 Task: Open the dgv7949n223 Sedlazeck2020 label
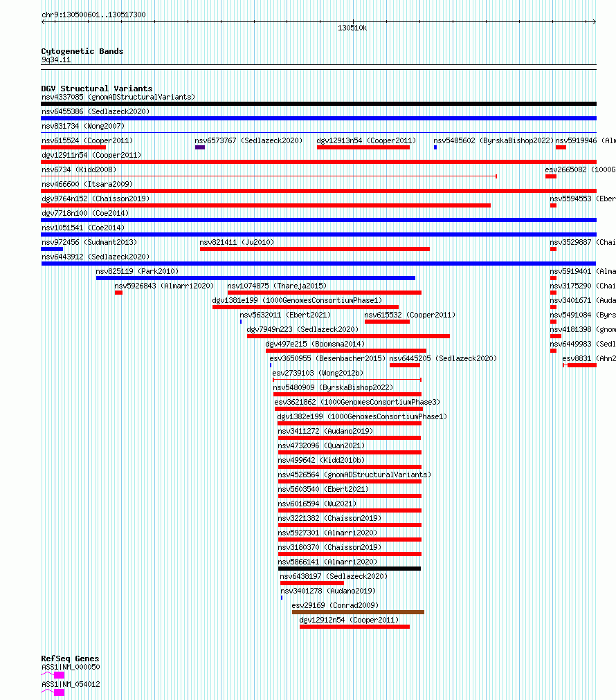[302, 329]
